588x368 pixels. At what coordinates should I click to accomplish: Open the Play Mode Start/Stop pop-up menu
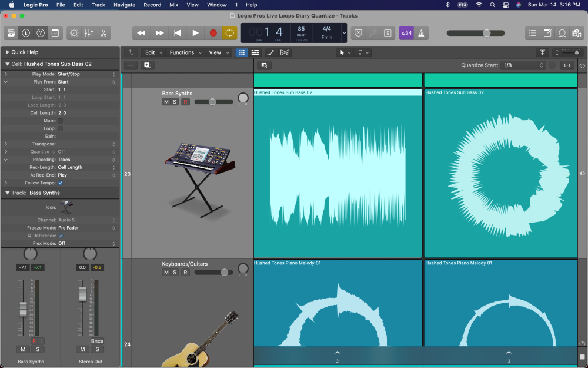(x=86, y=74)
